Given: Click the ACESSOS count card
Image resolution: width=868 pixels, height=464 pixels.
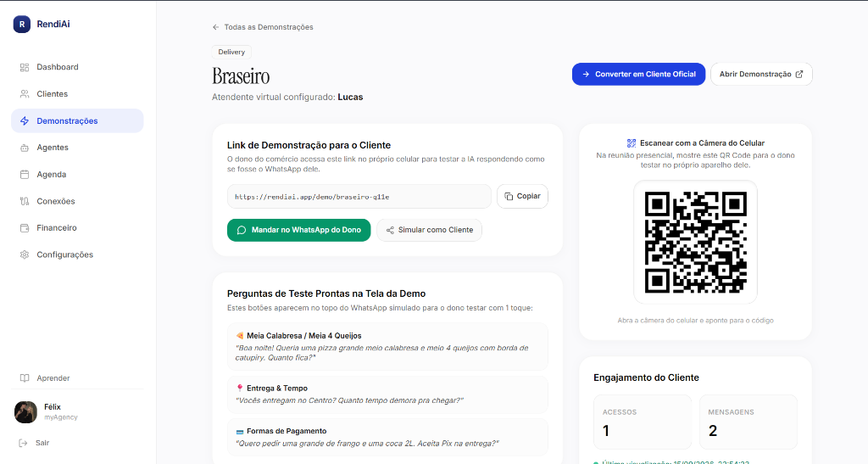Looking at the screenshot, I should [643, 422].
